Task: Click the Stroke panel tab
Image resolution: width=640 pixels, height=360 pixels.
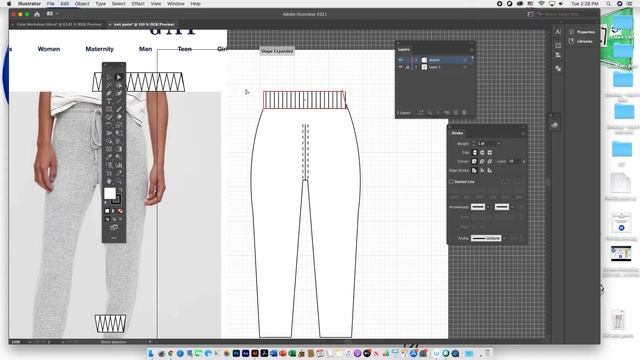Action: pyautogui.click(x=457, y=133)
